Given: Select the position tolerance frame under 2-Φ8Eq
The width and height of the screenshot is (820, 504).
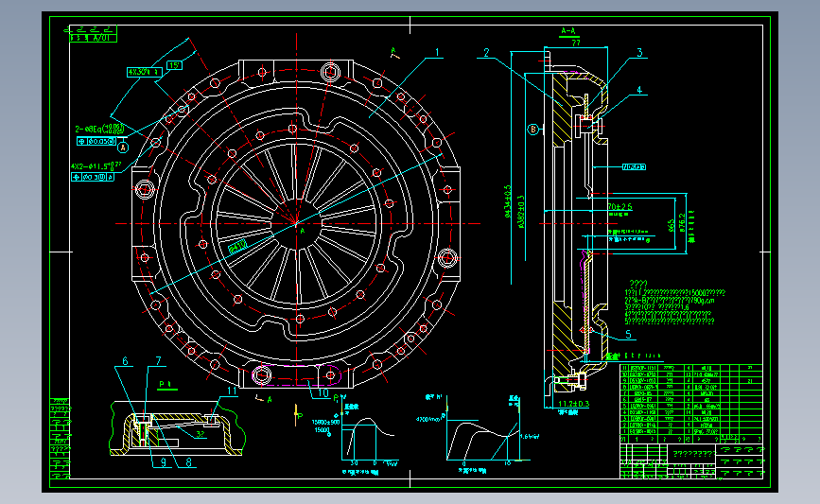Looking at the screenshot, I should tap(96, 141).
